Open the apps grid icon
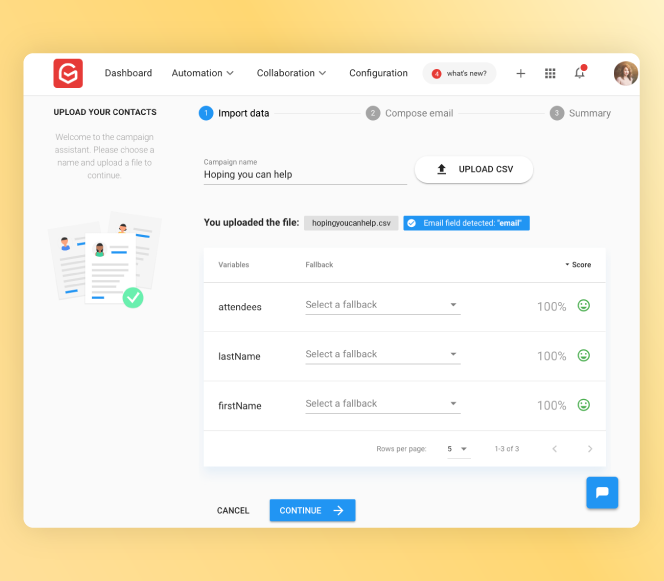The height and width of the screenshot is (581, 664). [550, 74]
